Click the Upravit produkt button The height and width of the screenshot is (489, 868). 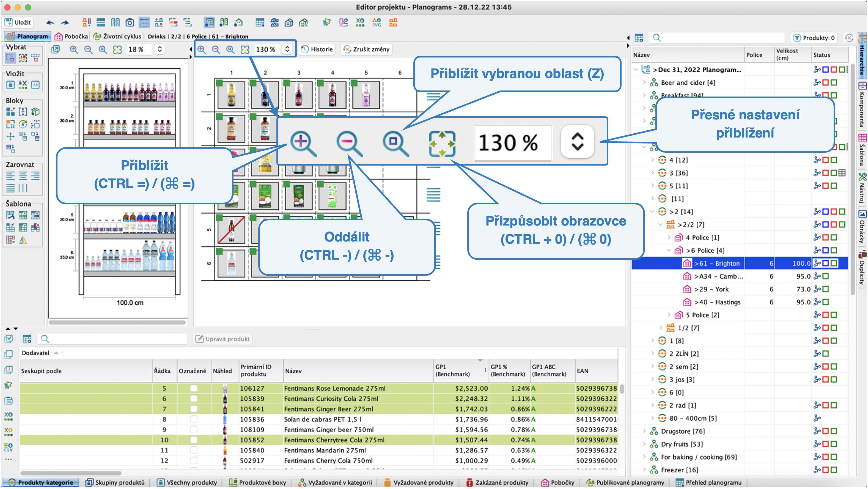[x=223, y=339]
